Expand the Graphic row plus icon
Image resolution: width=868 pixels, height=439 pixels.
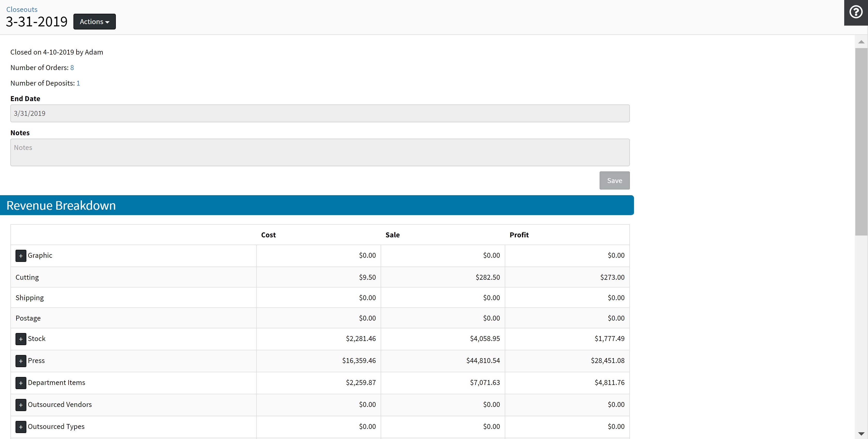click(x=20, y=256)
